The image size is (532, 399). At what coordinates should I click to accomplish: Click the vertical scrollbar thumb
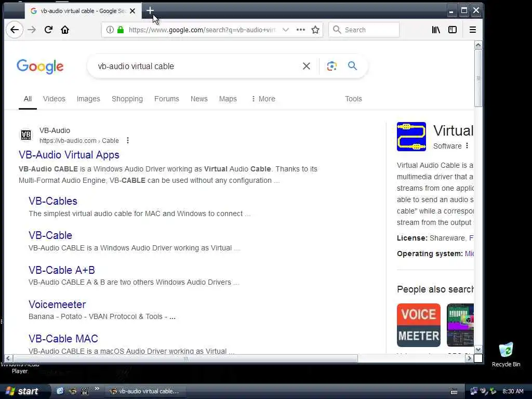(x=478, y=78)
